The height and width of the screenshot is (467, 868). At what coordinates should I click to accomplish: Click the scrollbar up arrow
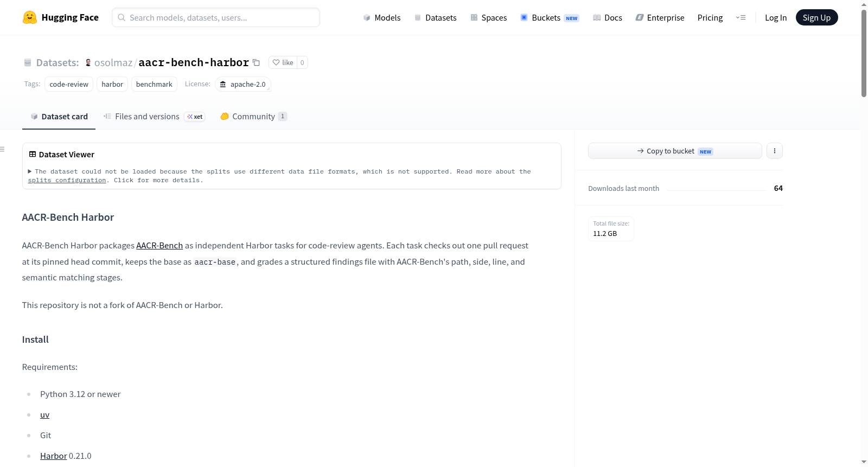coord(864,4)
